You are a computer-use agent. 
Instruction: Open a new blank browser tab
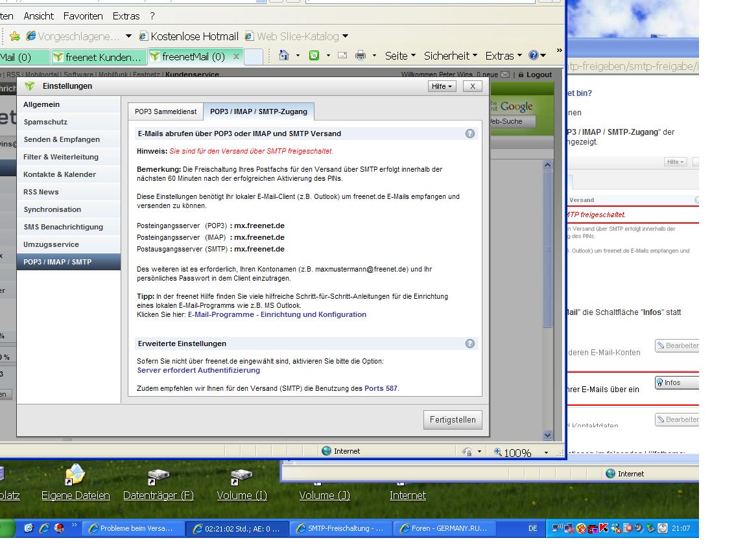[x=254, y=57]
